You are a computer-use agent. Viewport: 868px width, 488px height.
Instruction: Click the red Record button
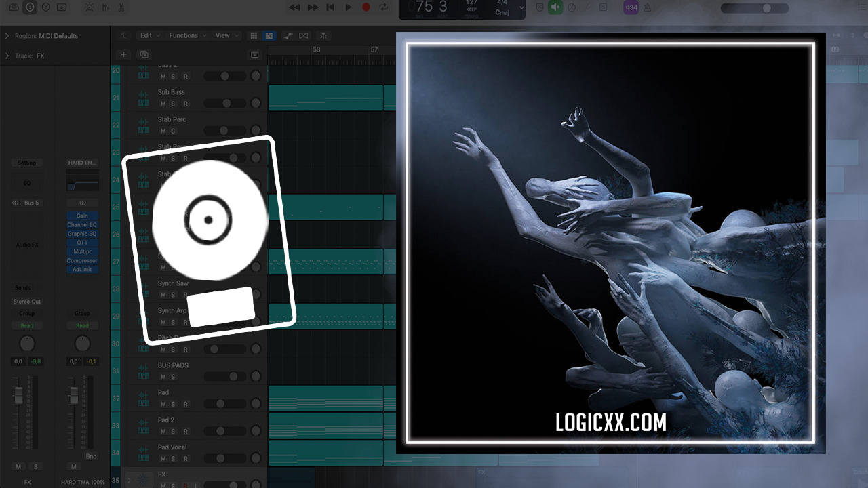(366, 7)
